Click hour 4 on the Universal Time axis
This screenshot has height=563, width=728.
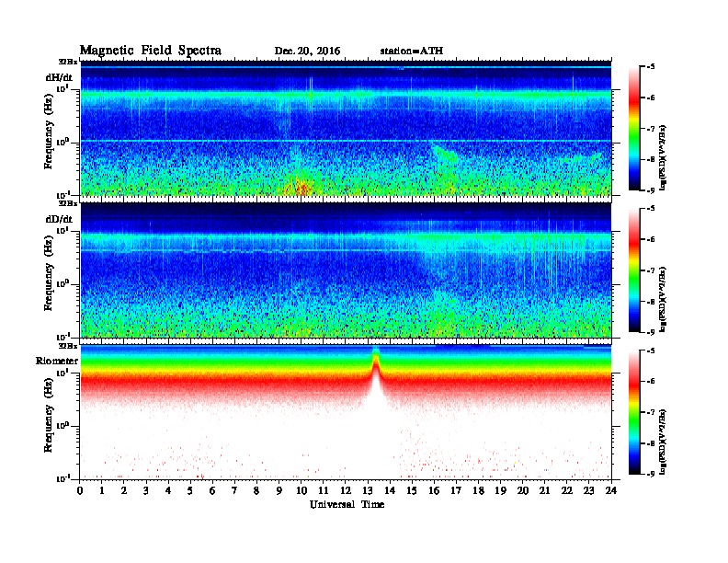point(168,490)
